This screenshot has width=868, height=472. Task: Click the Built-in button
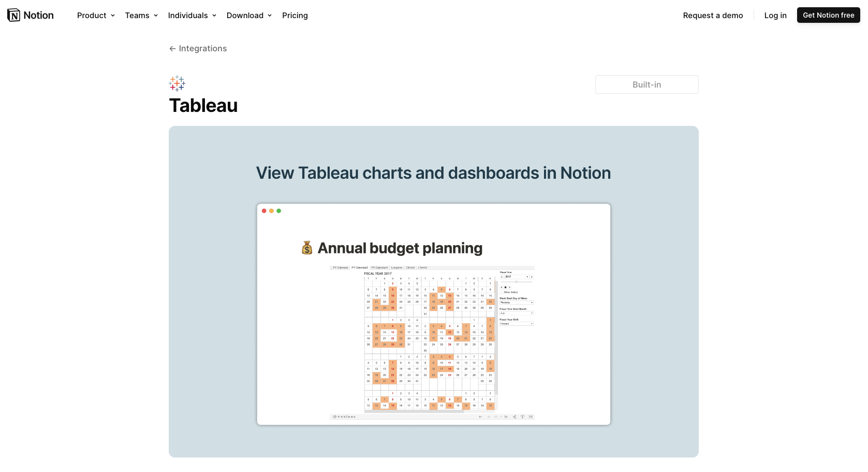(x=646, y=84)
